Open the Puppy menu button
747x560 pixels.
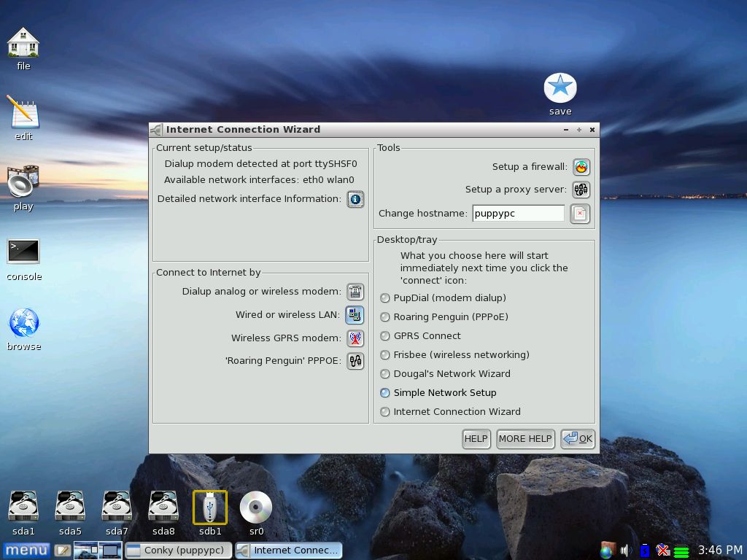[x=26, y=550]
